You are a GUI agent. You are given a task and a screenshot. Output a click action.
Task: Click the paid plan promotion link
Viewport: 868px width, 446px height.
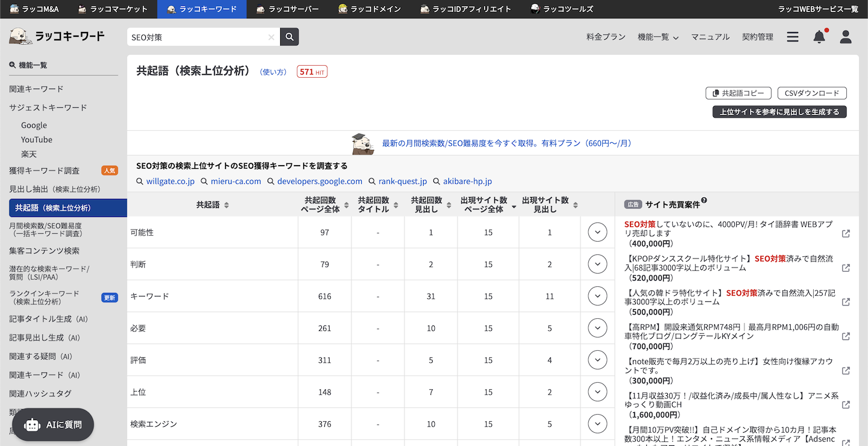507,143
